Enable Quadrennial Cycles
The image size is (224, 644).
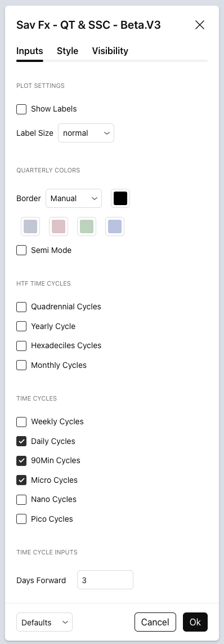coord(21,307)
